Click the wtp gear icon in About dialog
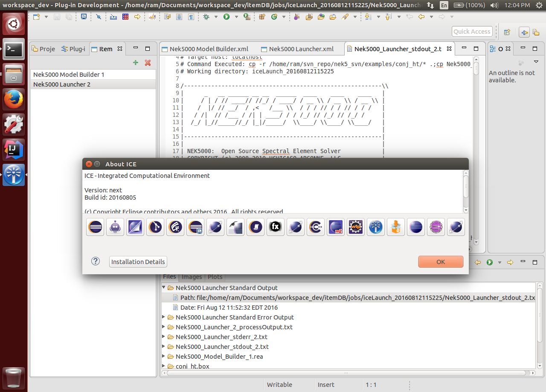 [x=356, y=227]
